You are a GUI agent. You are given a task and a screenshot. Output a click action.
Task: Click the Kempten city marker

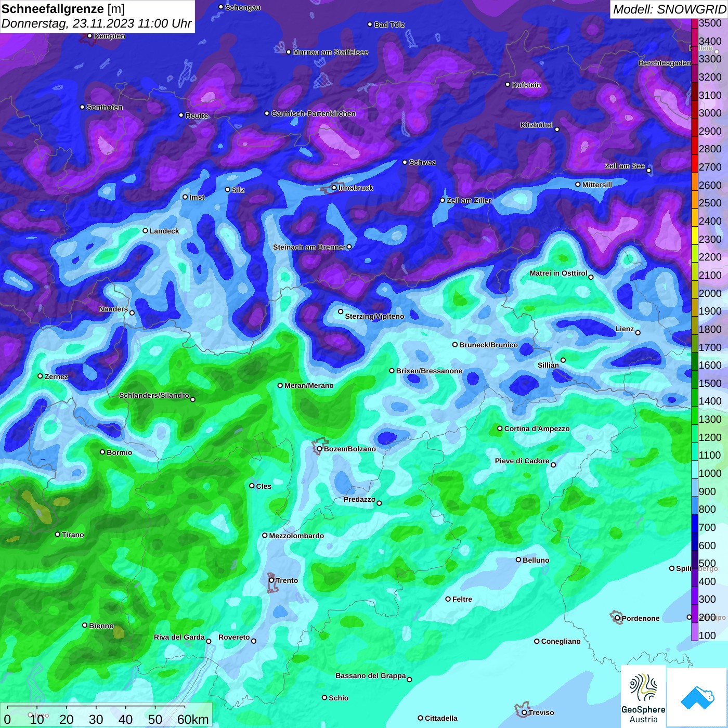click(x=89, y=36)
